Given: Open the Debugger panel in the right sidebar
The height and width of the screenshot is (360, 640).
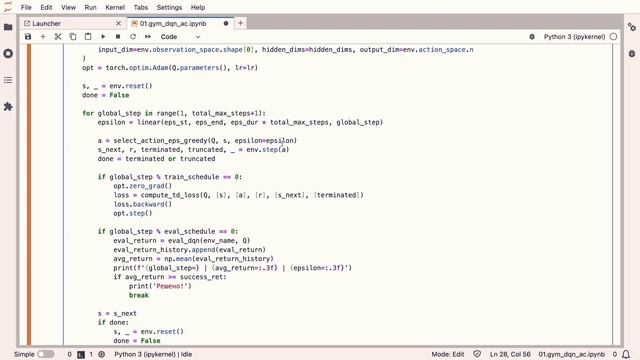Looking at the screenshot, I should [x=632, y=53].
